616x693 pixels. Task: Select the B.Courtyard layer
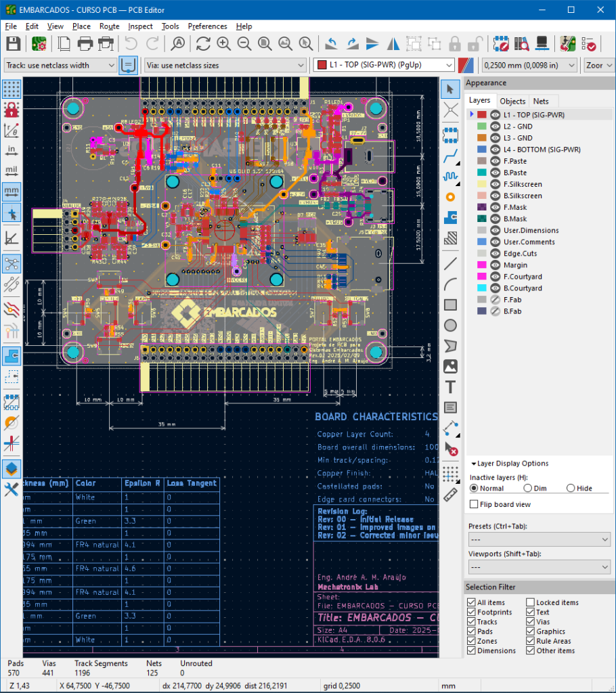523,288
